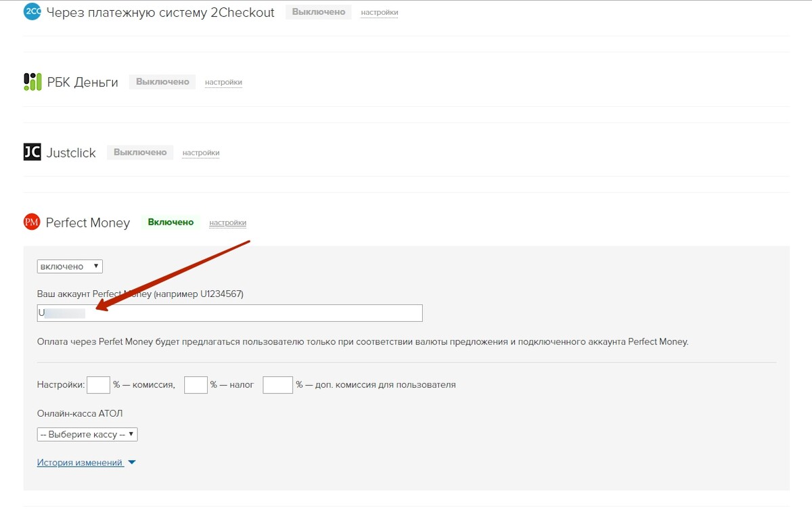812x510 pixels.
Task: Open the включено status dropdown
Action: pyautogui.click(x=70, y=266)
